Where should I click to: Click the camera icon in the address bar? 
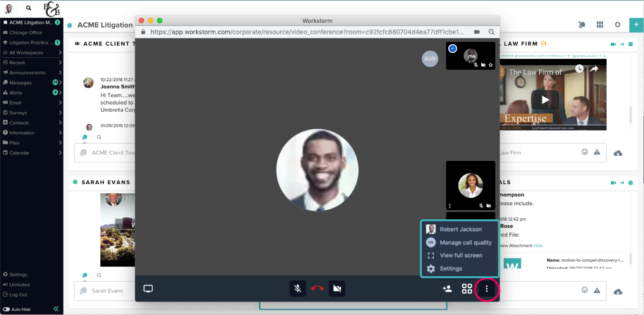[477, 32]
